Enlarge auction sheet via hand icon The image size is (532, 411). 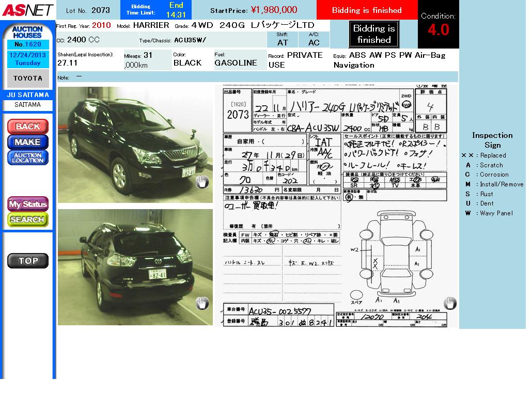coord(450,303)
